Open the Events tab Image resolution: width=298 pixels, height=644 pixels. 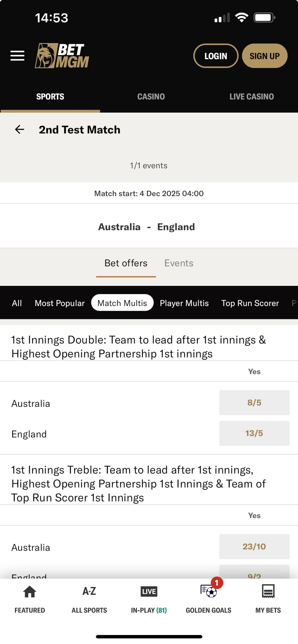[179, 263]
